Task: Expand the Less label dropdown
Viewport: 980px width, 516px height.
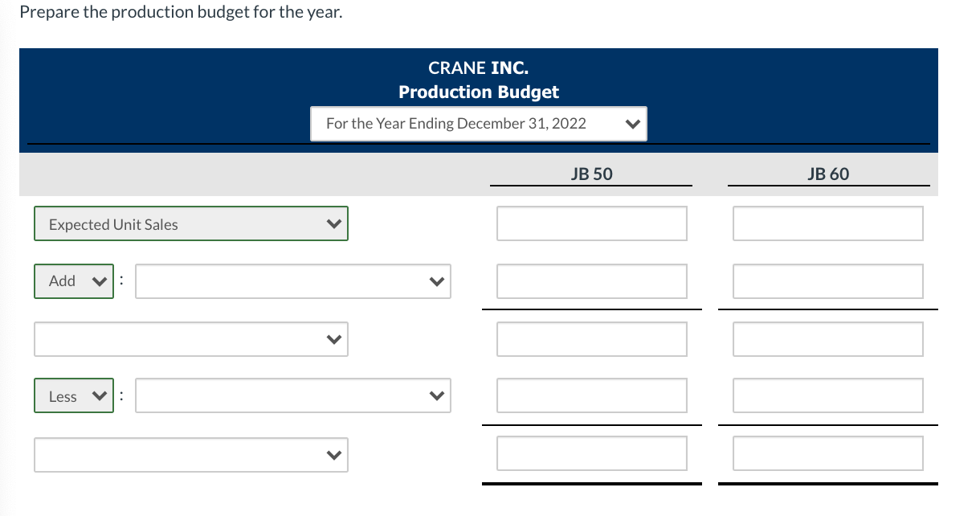Action: (x=73, y=395)
